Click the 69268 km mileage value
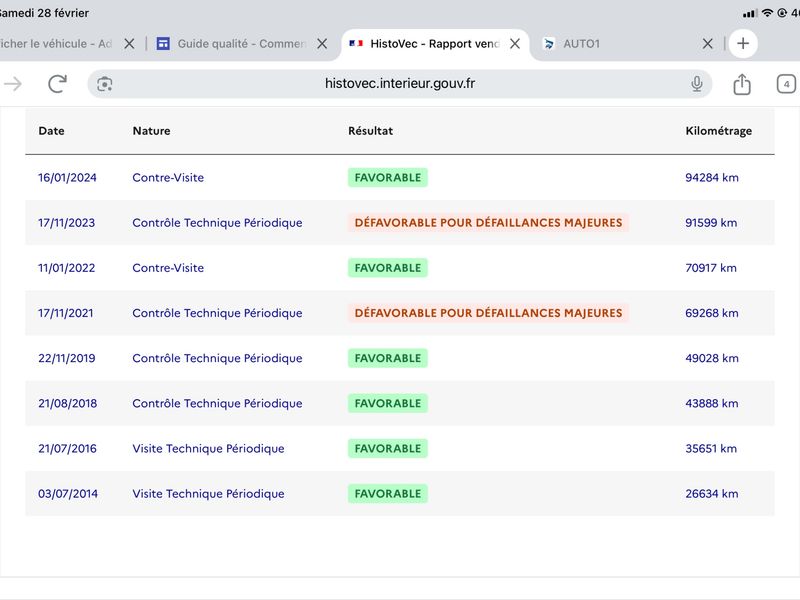Viewport: 800px width, 600px height. (x=711, y=313)
